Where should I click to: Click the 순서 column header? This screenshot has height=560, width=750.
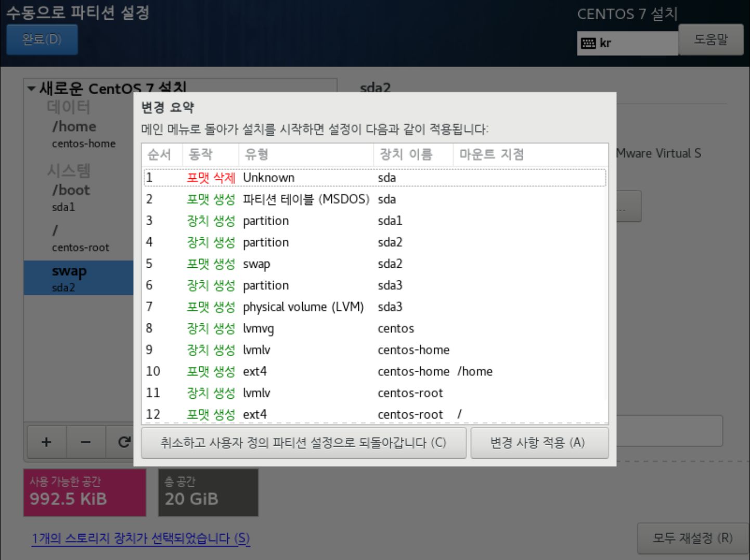tap(162, 154)
